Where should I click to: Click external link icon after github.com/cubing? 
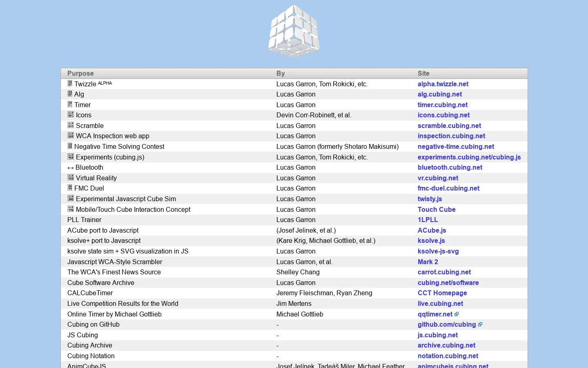(x=480, y=324)
